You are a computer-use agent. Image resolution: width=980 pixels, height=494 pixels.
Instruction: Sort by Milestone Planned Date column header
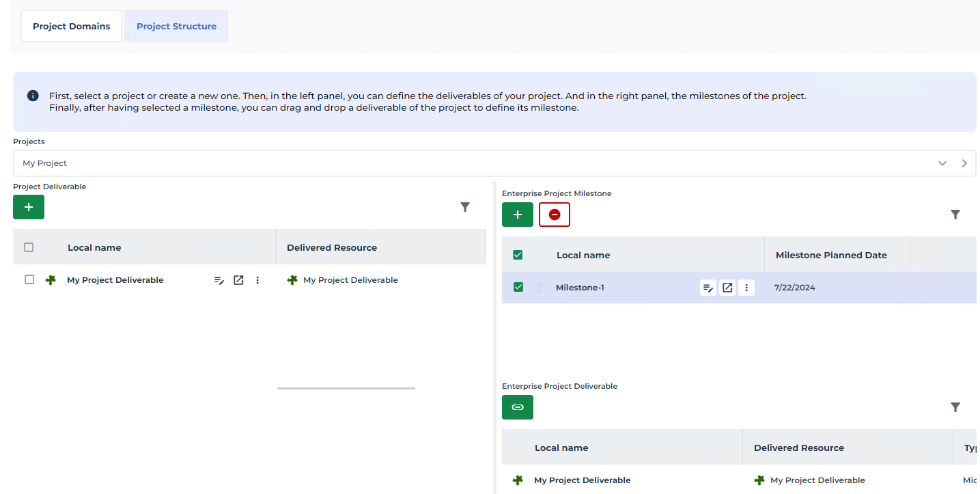click(x=831, y=255)
